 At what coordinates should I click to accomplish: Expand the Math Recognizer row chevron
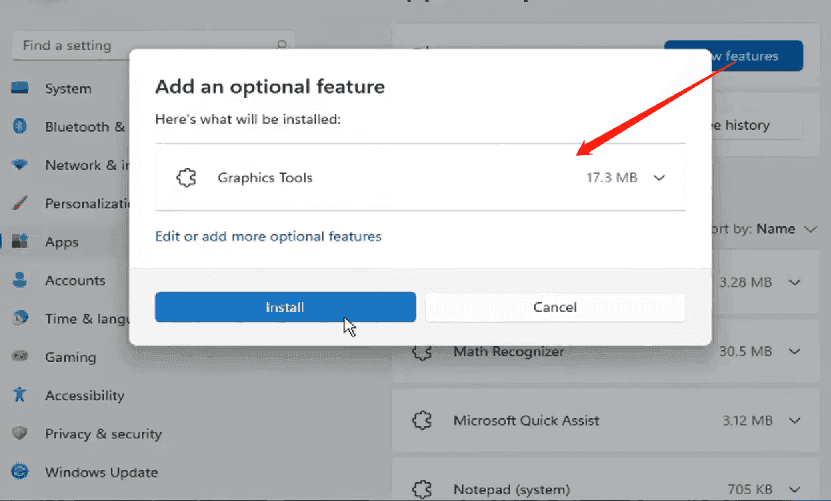coord(794,351)
